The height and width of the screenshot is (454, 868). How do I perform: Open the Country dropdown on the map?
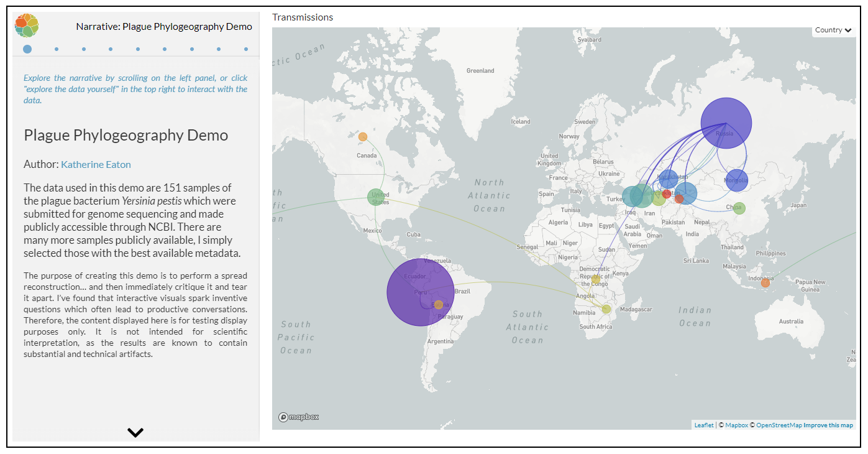pyautogui.click(x=833, y=30)
